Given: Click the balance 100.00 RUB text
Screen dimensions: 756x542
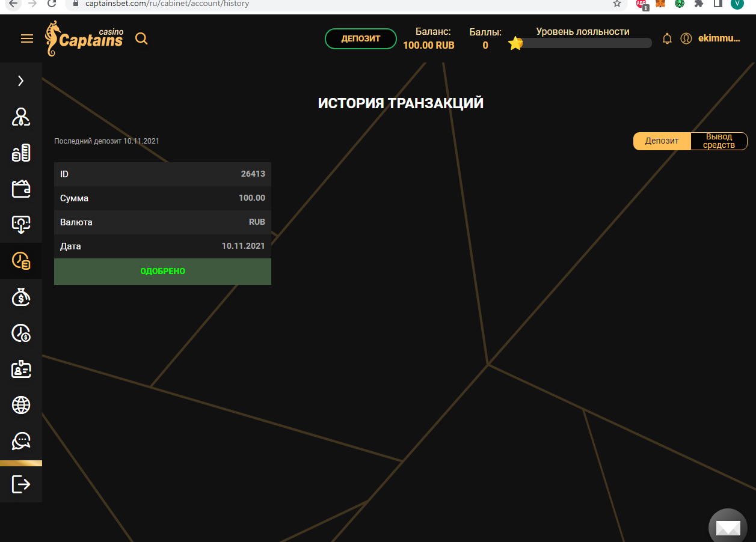Looking at the screenshot, I should [x=429, y=45].
